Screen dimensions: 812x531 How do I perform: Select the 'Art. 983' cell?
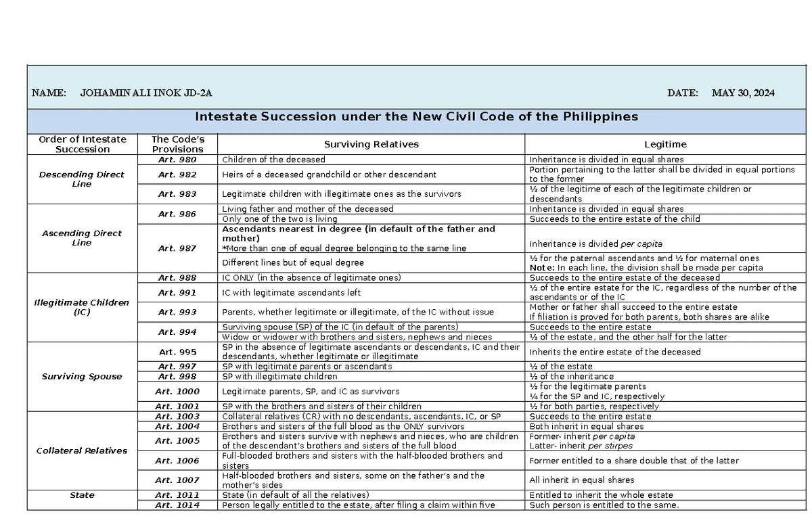[178, 194]
